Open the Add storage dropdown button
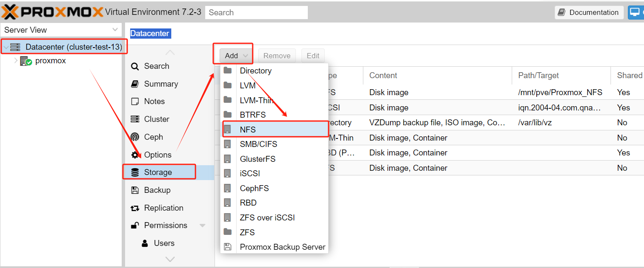 tap(237, 56)
